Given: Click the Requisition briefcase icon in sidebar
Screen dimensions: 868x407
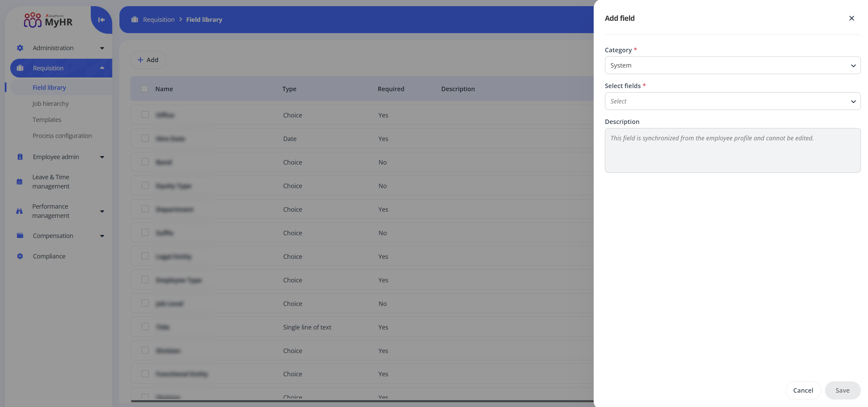Looking at the screenshot, I should [20, 68].
